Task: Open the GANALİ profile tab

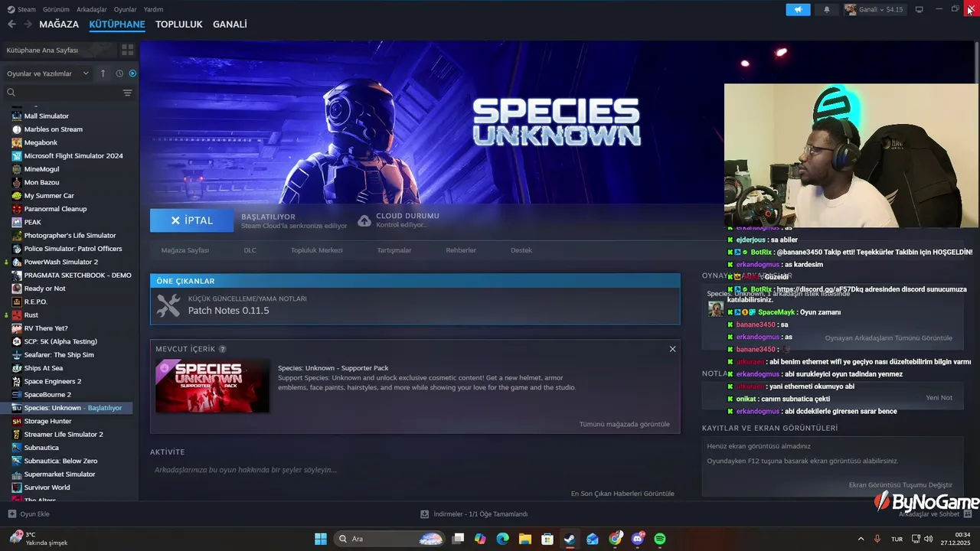Action: tap(230, 24)
